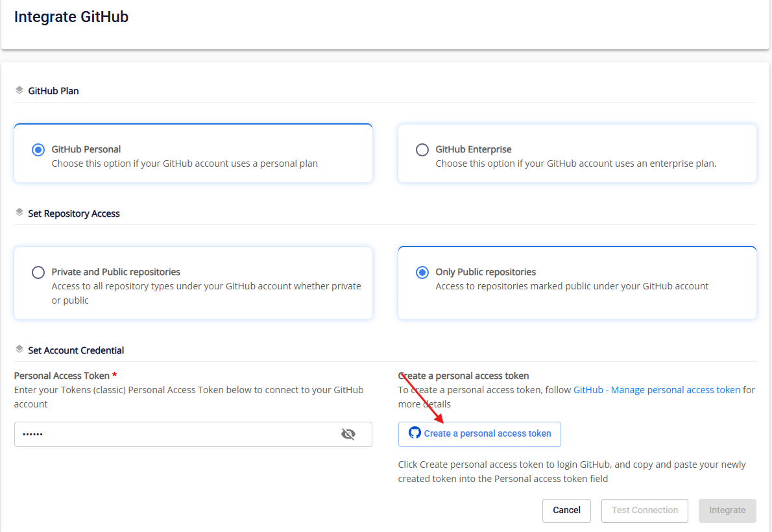The height and width of the screenshot is (532, 772).
Task: Select Private and Public repositories radio button
Action: pyautogui.click(x=38, y=272)
